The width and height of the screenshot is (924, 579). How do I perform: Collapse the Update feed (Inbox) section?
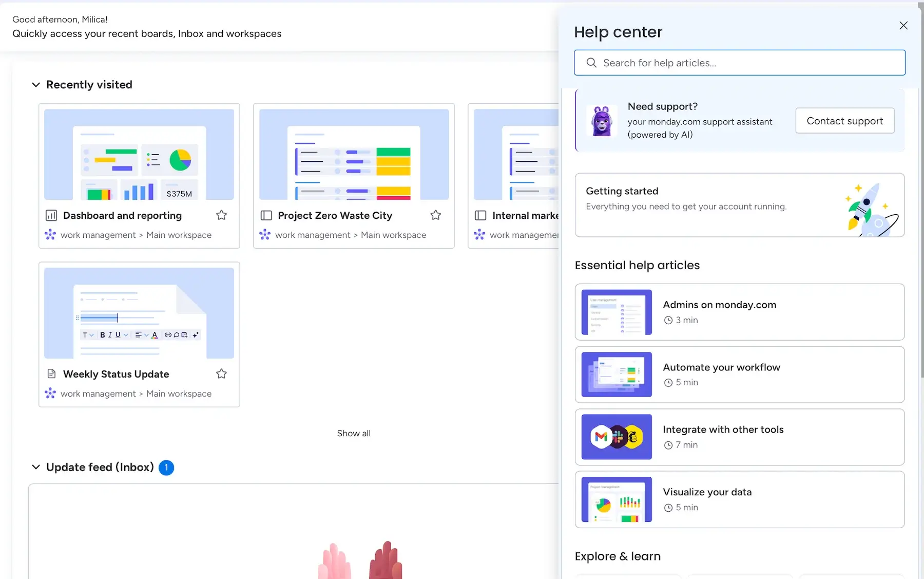coord(36,467)
